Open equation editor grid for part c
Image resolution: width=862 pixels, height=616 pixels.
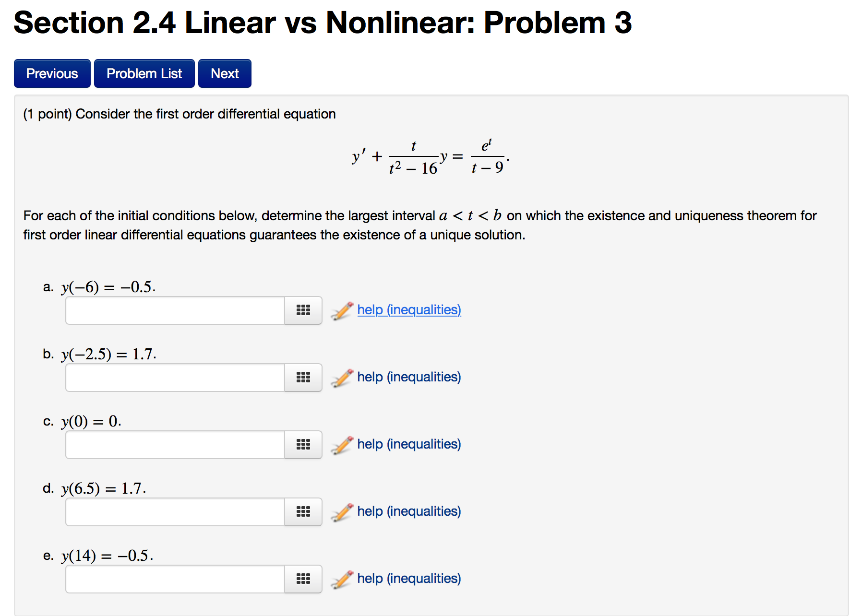tap(303, 445)
